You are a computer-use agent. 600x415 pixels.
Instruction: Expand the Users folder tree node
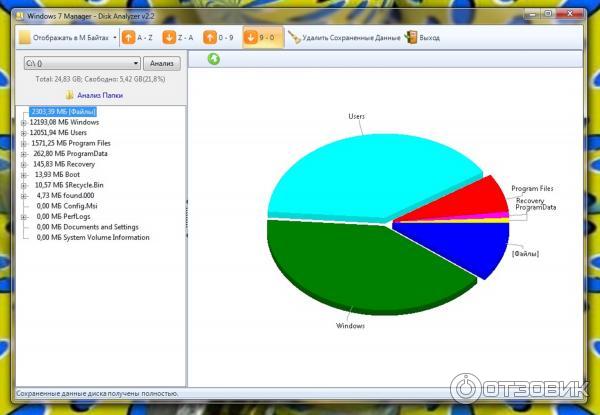[23, 132]
